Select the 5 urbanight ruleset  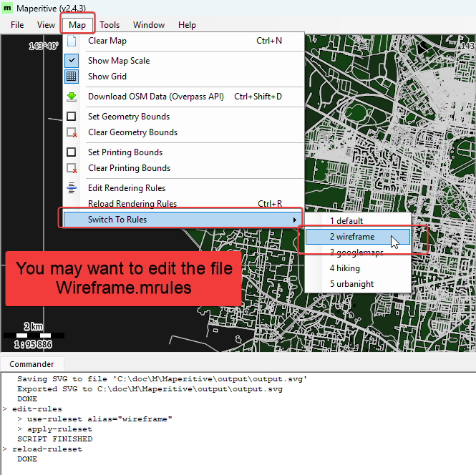click(x=358, y=284)
